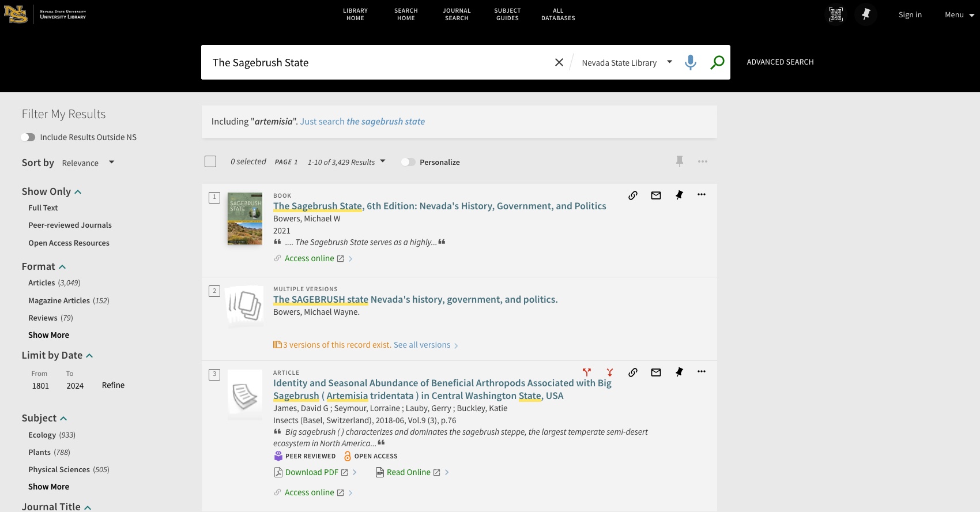Open more actions for Arthropods article
This screenshot has width=980, height=512.
click(702, 372)
